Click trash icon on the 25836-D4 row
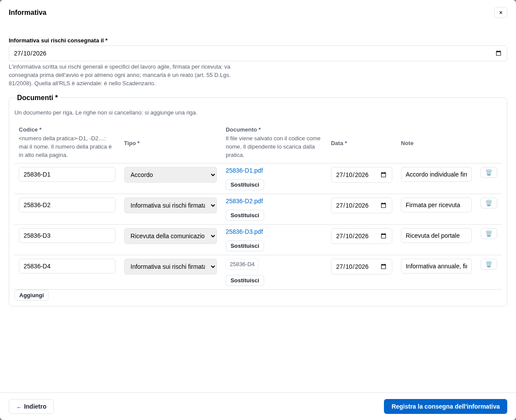516x420 pixels. click(x=488, y=264)
